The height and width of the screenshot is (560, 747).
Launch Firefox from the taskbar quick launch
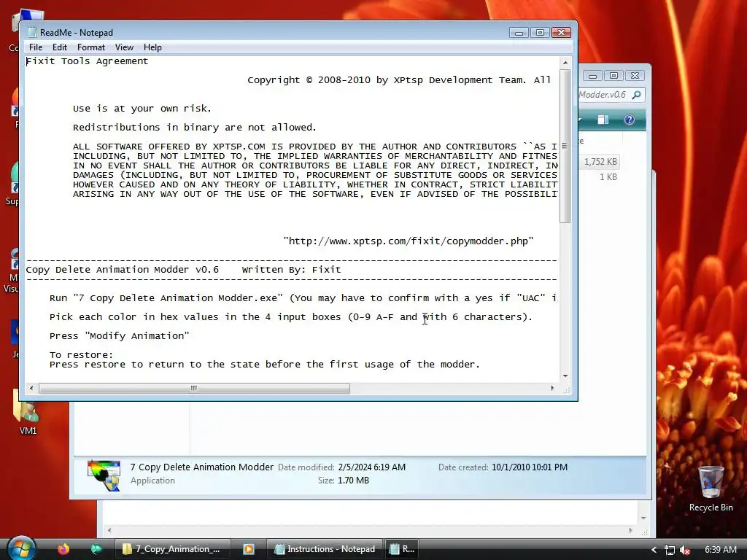coord(63,549)
